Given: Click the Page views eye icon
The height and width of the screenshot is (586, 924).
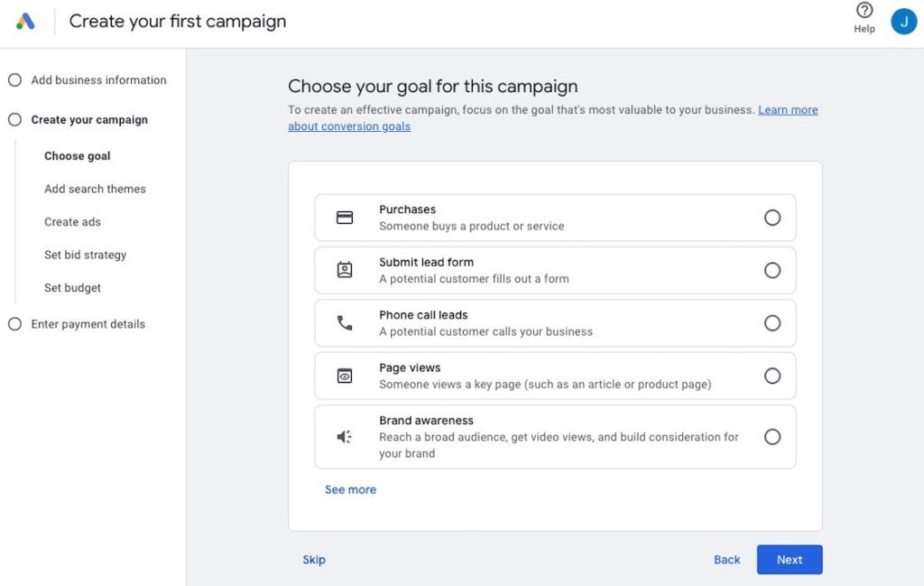Looking at the screenshot, I should (x=345, y=376).
